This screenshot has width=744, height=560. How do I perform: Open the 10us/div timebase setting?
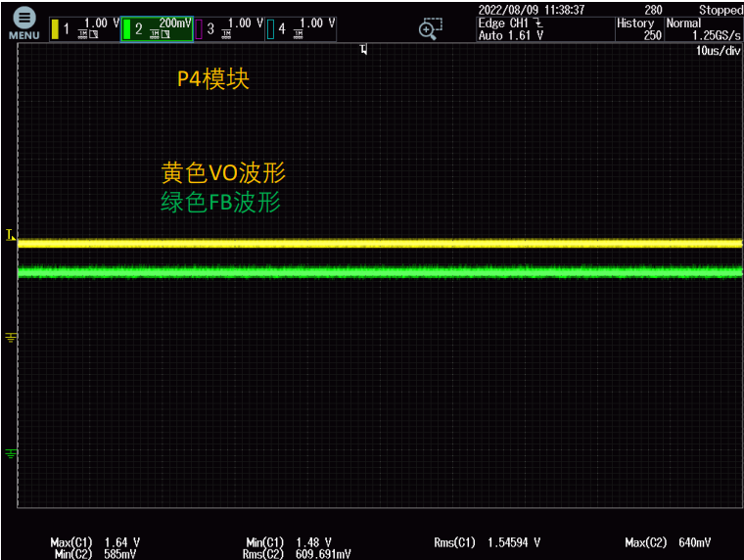tap(717, 50)
